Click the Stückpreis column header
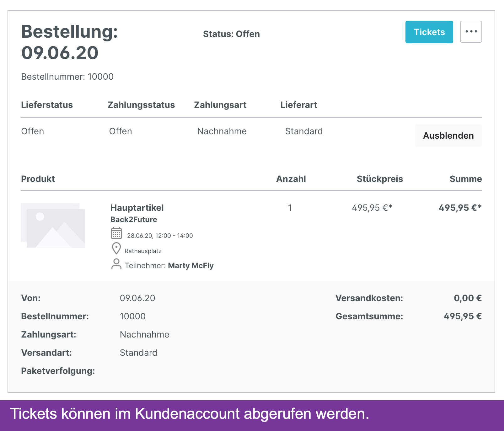Viewport: 504px width, 431px height. (x=380, y=179)
